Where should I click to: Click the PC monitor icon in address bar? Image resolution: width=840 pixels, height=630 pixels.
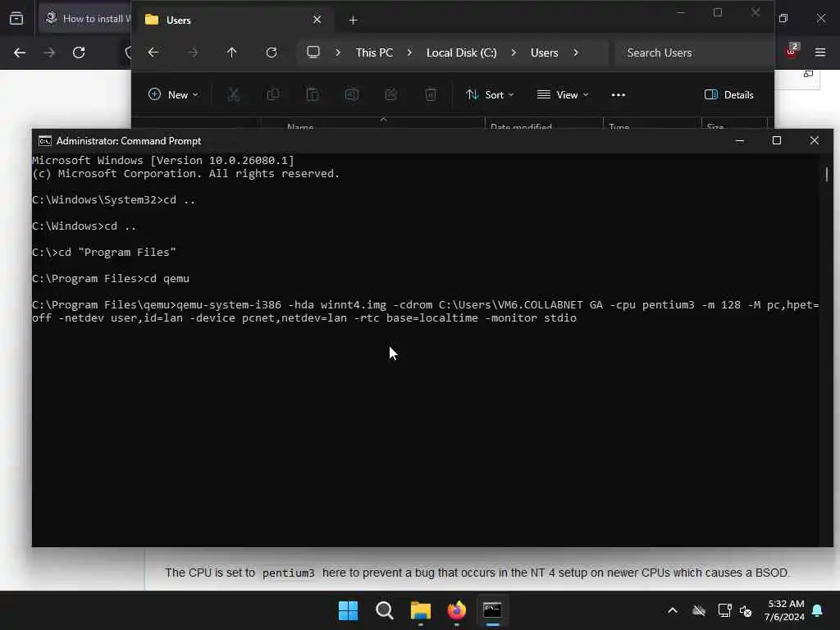[313, 52]
